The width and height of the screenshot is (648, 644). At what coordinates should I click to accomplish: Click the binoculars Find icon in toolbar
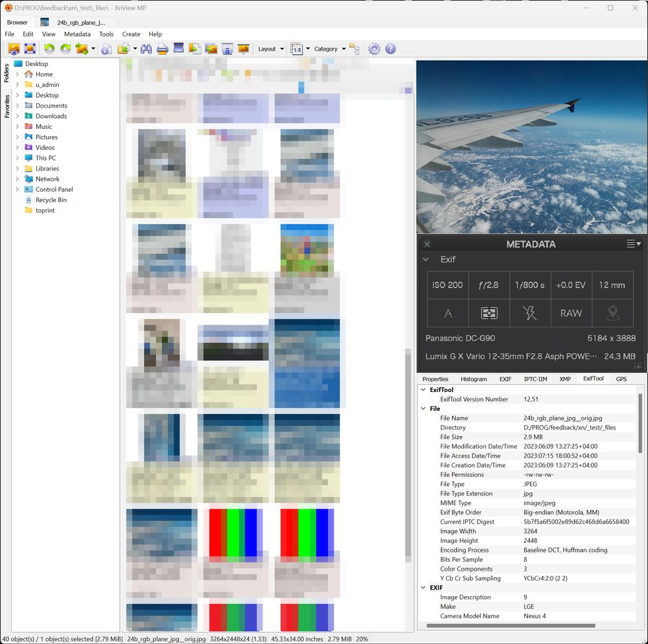coord(146,49)
